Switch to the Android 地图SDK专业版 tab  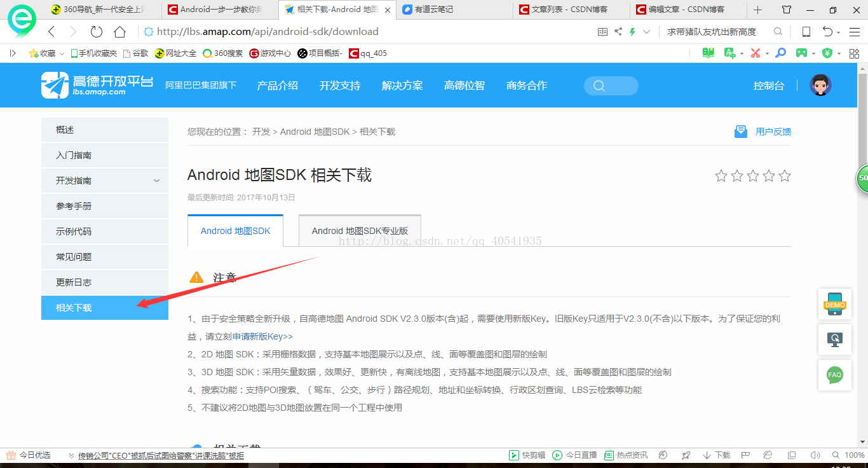click(x=360, y=231)
